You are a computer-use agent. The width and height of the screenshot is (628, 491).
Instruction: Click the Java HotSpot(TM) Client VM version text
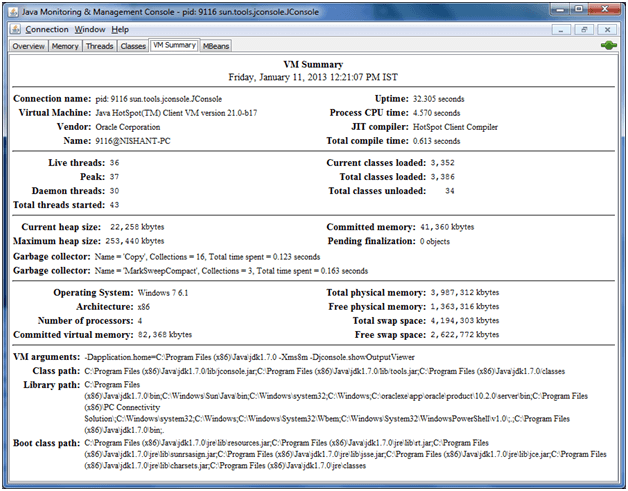(x=176, y=113)
